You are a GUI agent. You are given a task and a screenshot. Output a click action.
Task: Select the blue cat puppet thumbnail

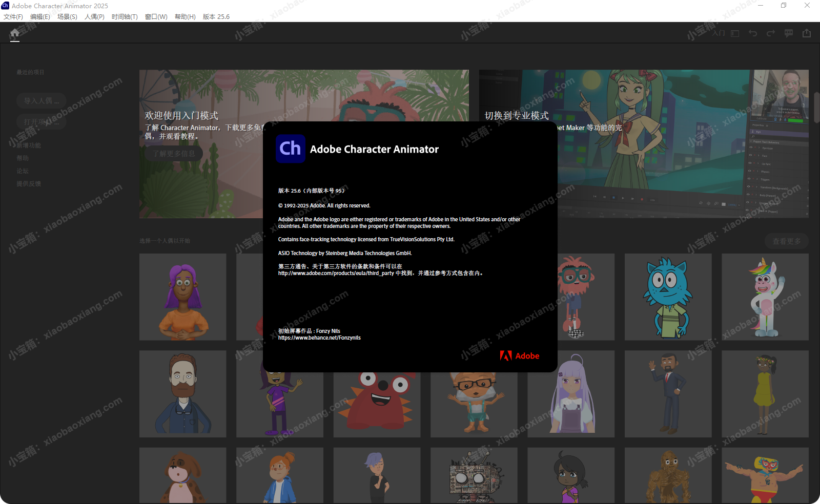tap(668, 297)
